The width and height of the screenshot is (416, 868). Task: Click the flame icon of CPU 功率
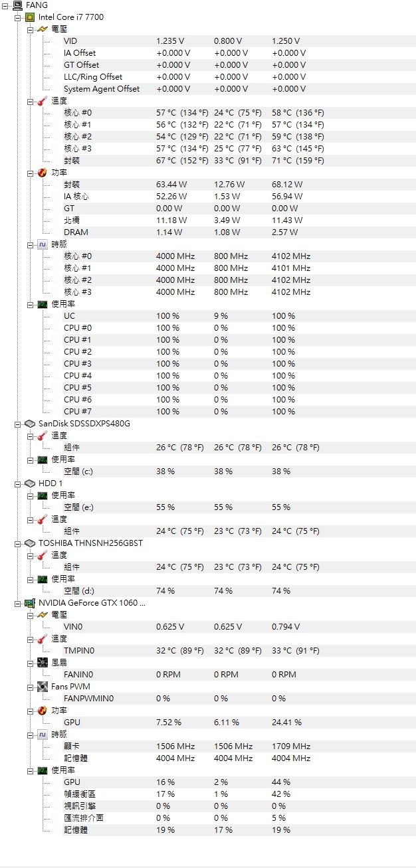coord(43,173)
